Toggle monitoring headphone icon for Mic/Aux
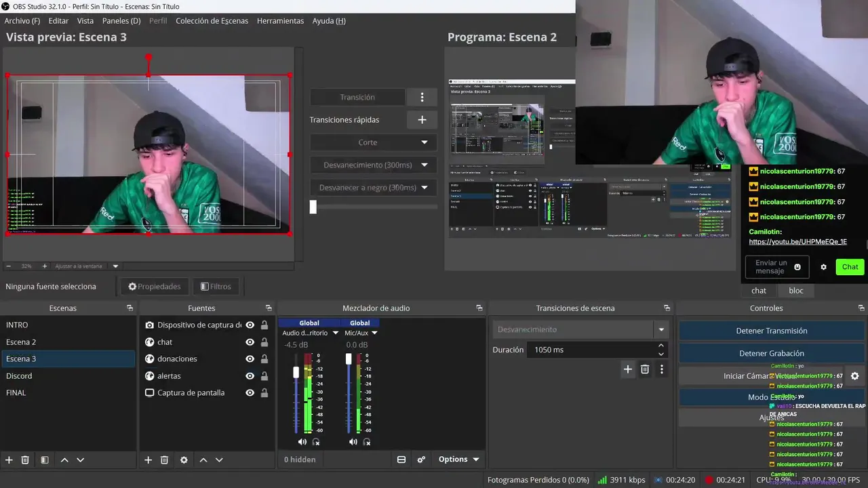Viewport: 868px width, 488px height. pyautogui.click(x=367, y=442)
